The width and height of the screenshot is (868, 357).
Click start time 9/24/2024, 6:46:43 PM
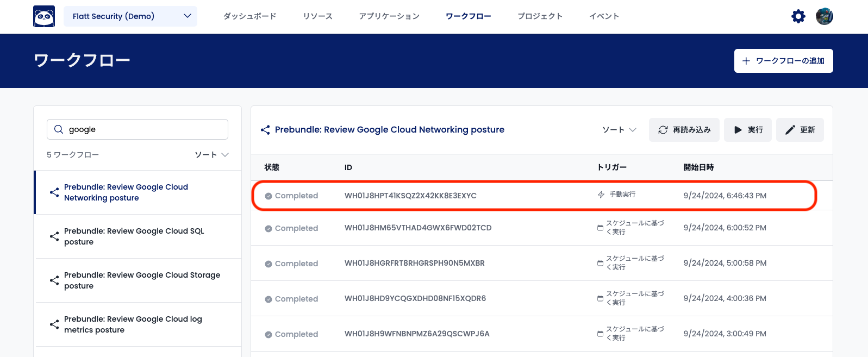point(725,196)
